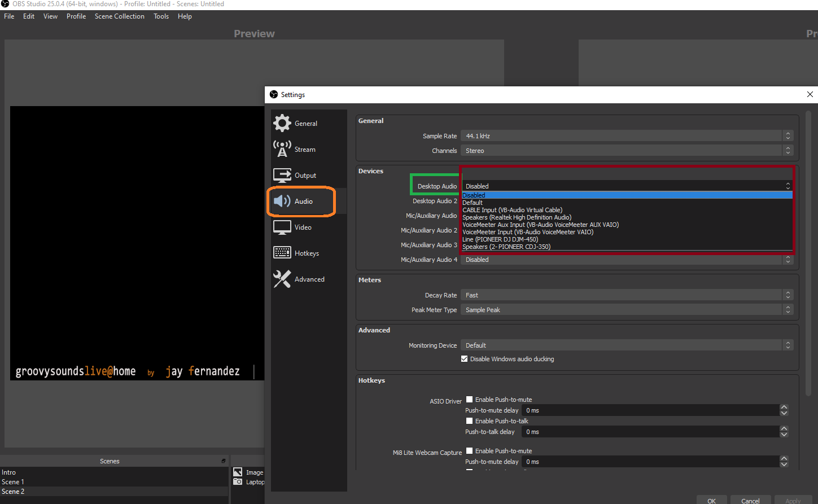Open the Edit menu

pyautogui.click(x=29, y=16)
